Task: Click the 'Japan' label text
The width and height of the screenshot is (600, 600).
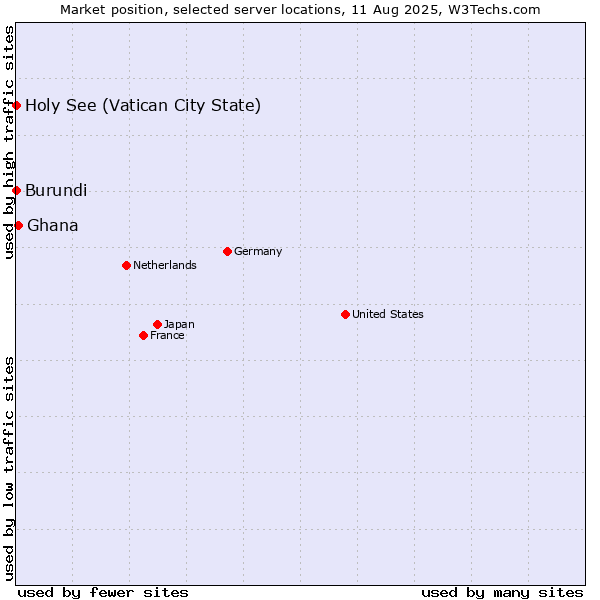Action: tap(179, 325)
